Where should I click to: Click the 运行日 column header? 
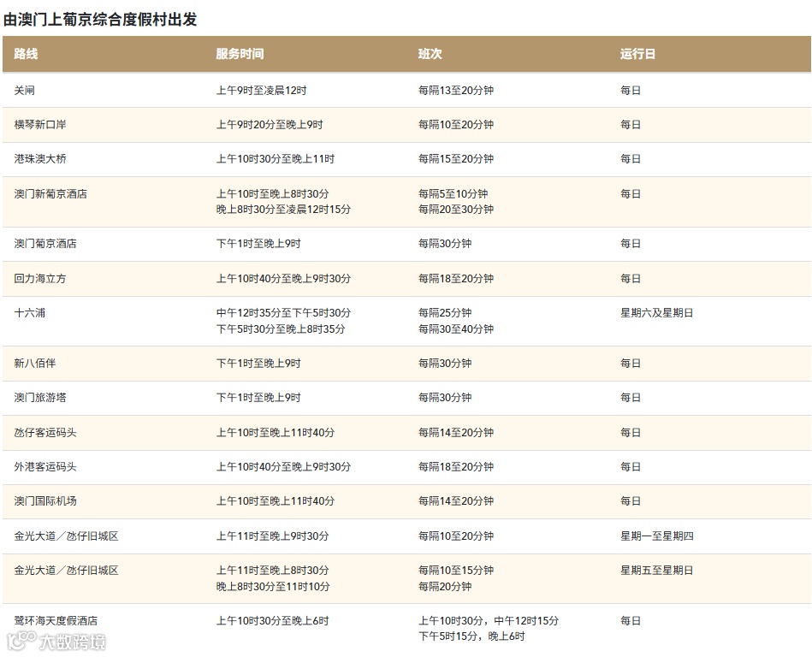point(638,54)
